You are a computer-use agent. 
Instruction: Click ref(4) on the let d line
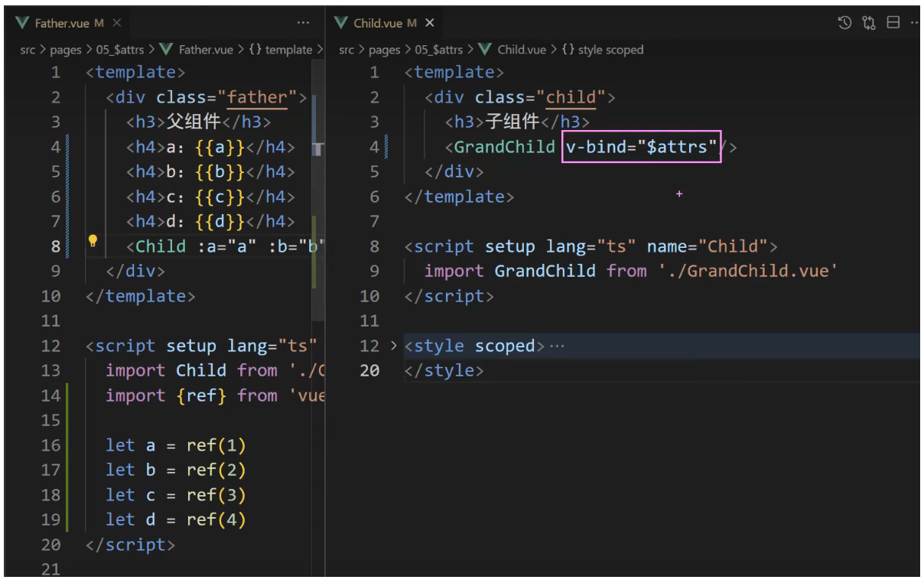coord(216,520)
